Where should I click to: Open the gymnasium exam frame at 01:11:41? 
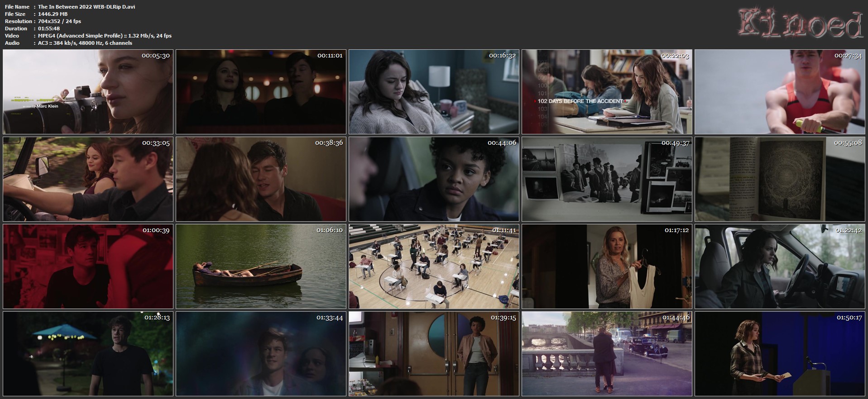434,266
